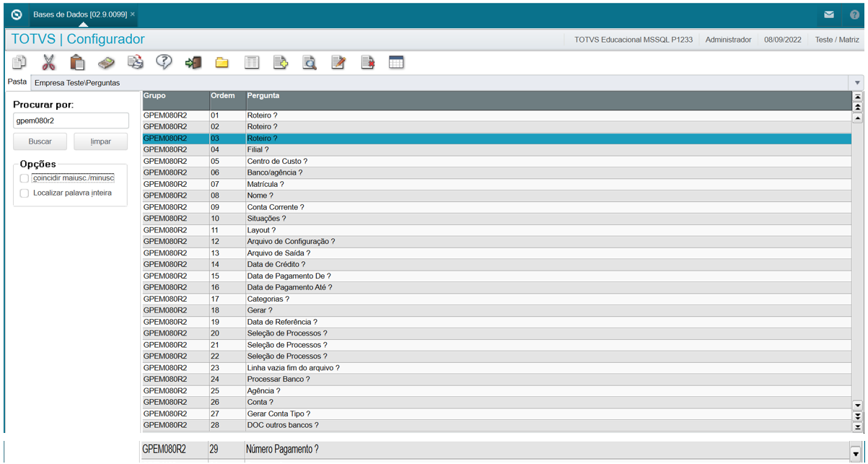Select the Processar Banco ? row
Screen dimensions: 868x464
point(496,380)
